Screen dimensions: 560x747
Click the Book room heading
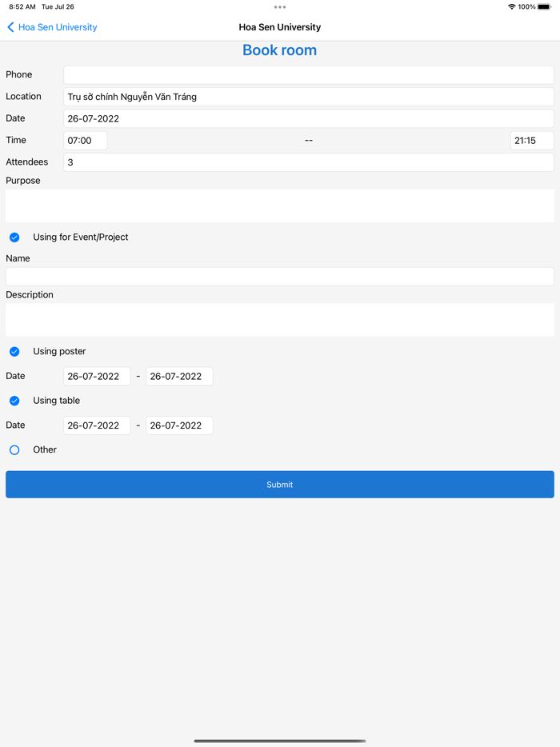coord(280,50)
